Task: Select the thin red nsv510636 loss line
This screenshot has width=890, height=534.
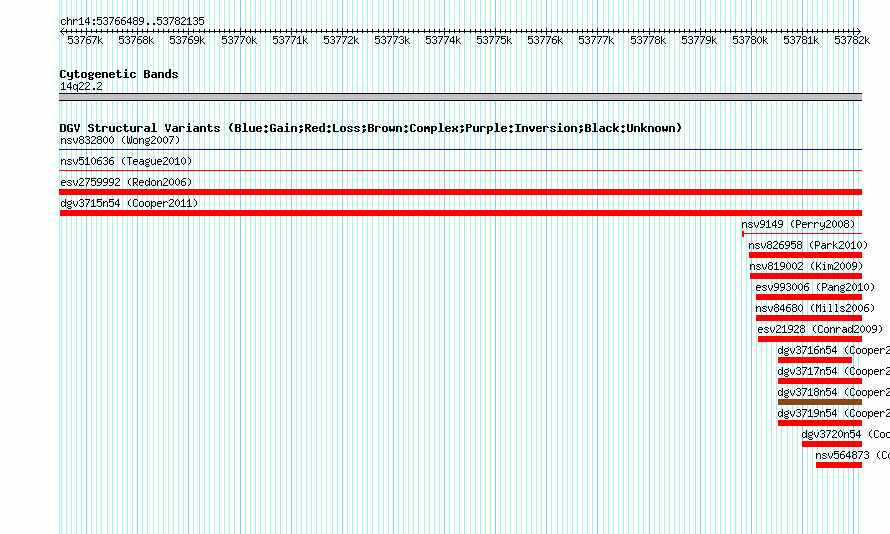Action: (x=460, y=170)
